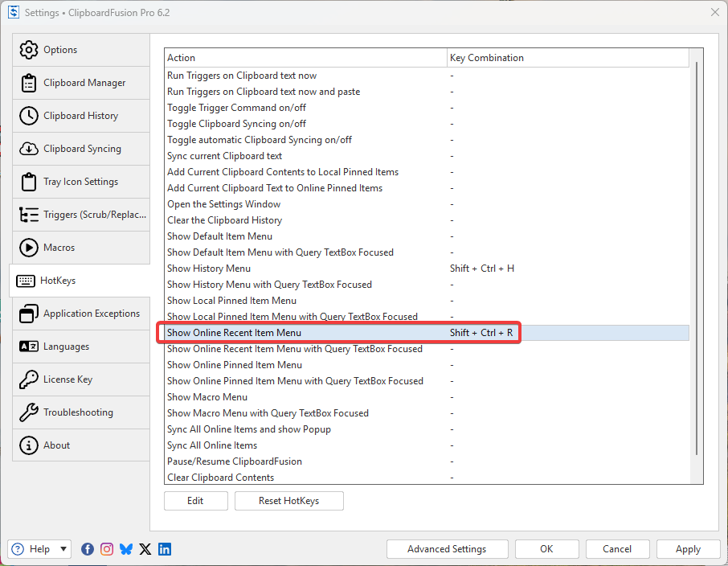Click the Edit hotkey button
Image resolution: width=728 pixels, height=566 pixels.
[195, 501]
